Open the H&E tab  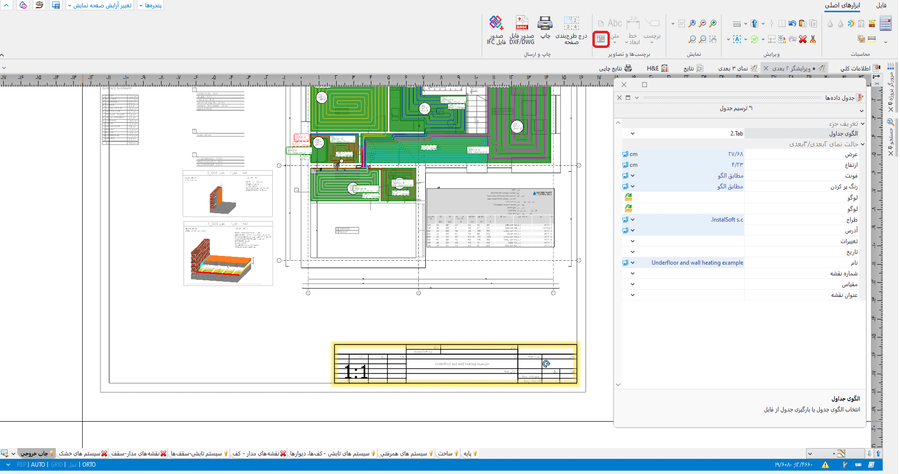(x=658, y=68)
